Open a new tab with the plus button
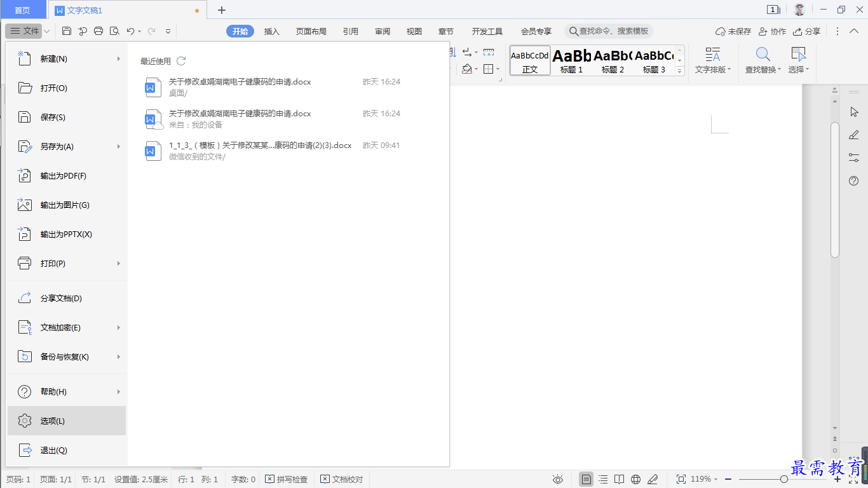Screen dimensions: 868x488 pos(221,10)
